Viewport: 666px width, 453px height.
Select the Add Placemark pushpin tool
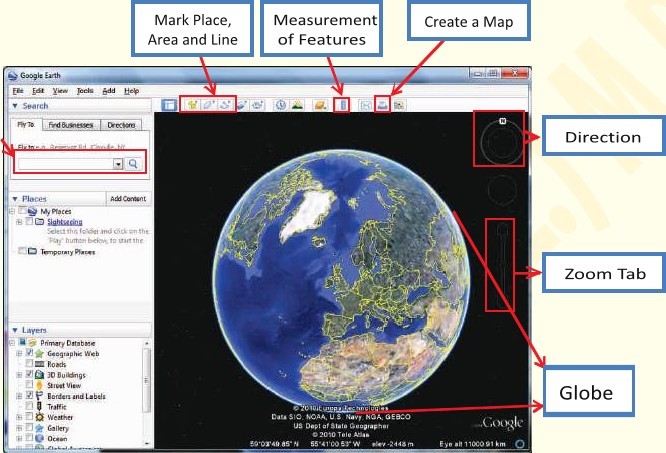click(192, 104)
